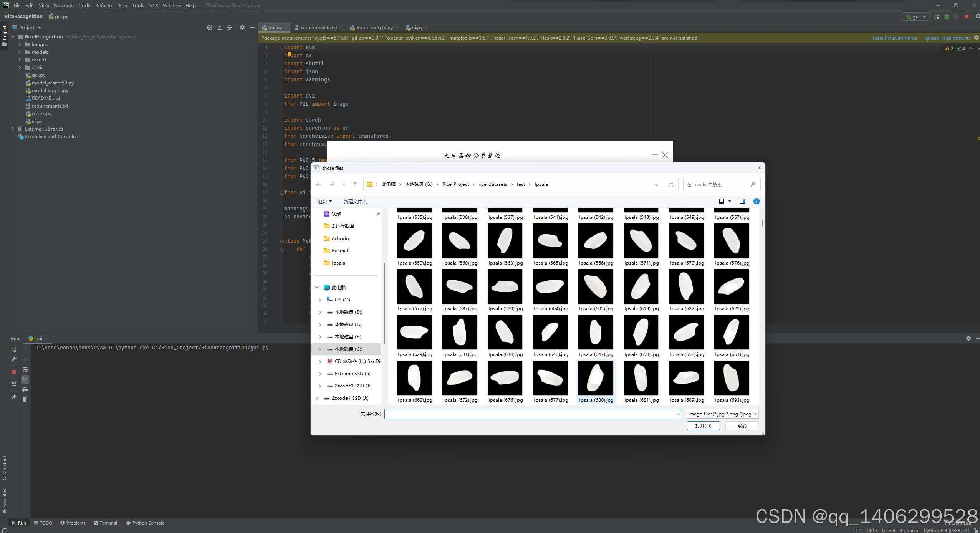This screenshot has height=533, width=980.
Task: Open the file type filter dropdown
Action: [x=722, y=414]
